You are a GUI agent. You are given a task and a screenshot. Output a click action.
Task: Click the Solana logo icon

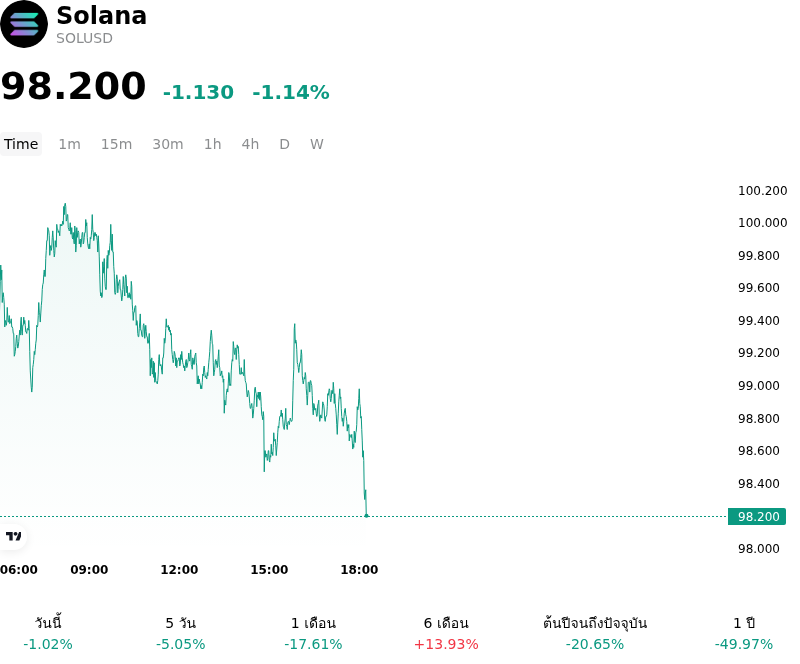coord(24,24)
